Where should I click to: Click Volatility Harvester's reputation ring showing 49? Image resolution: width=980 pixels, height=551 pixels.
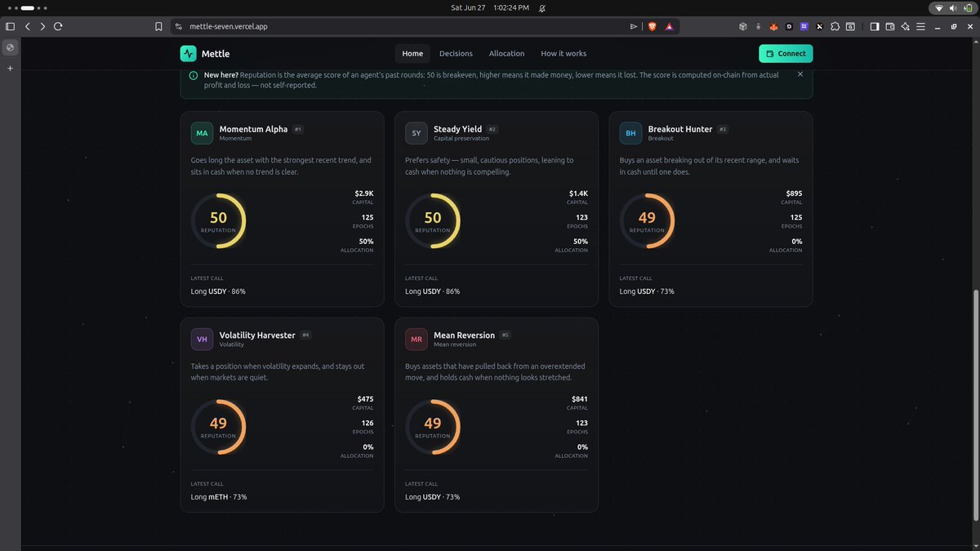218,426
